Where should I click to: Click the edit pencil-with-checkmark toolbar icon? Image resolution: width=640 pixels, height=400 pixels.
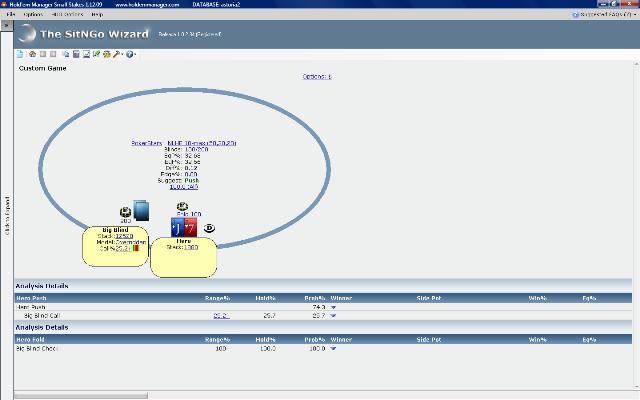[x=96, y=54]
